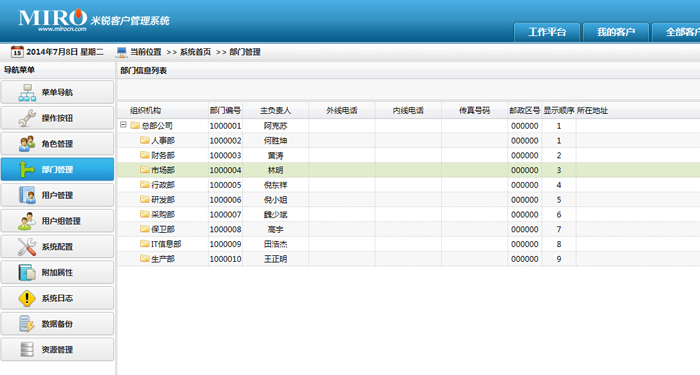Click the 用户组管理 users icon

pyautogui.click(x=27, y=221)
